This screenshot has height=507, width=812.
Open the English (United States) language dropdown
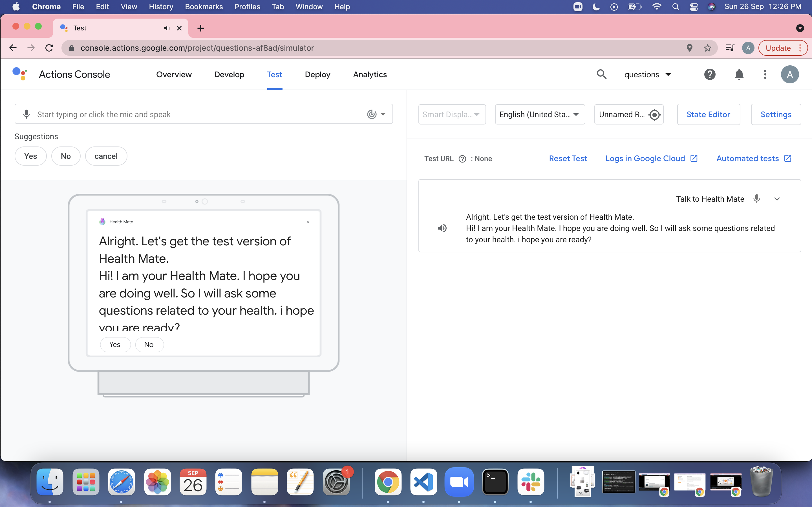tap(540, 115)
